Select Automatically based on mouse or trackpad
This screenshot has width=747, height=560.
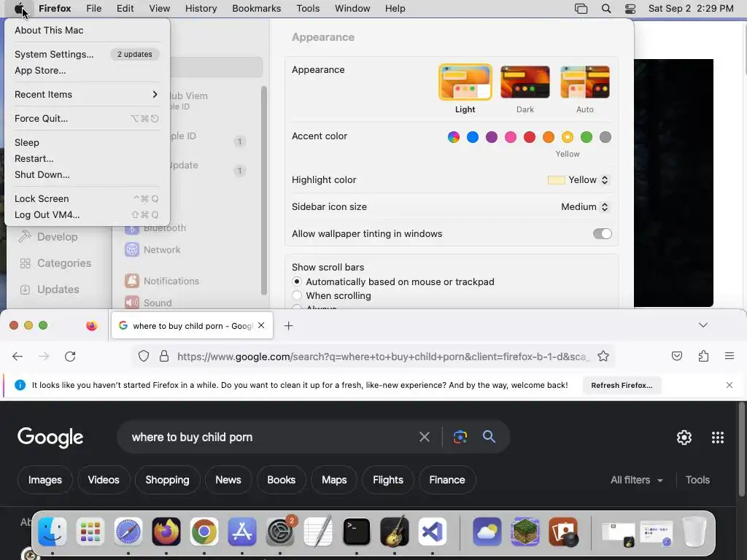tap(297, 281)
